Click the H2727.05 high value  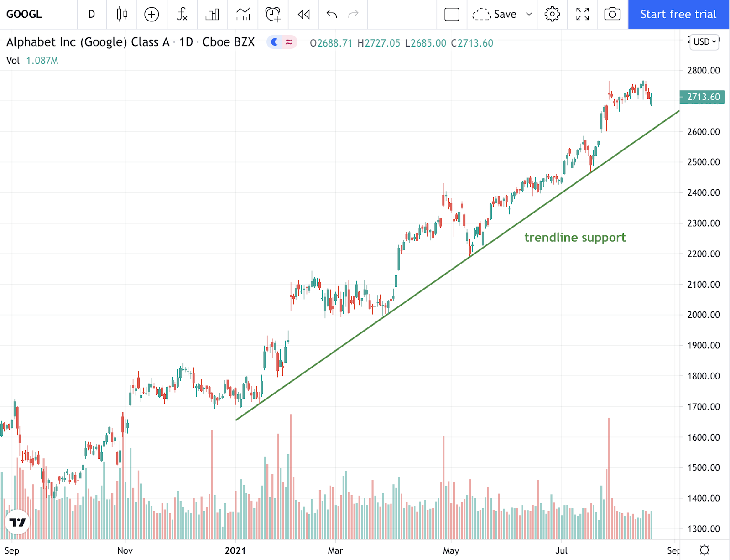tap(379, 43)
